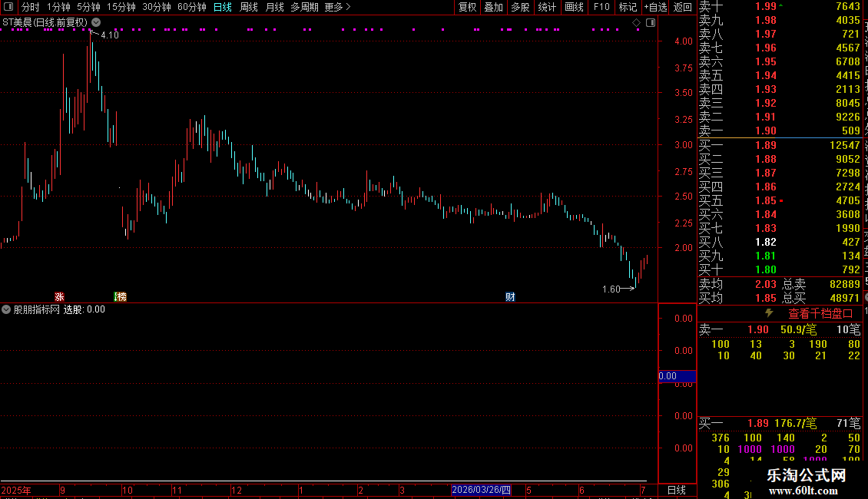
Task: Activate the 画线 drawing tool button
Action: (x=574, y=7)
